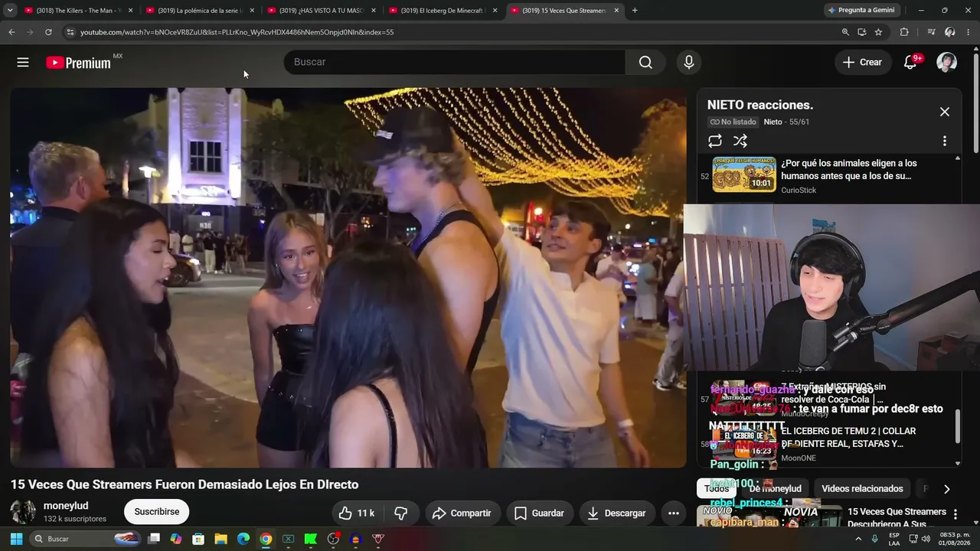This screenshot has height=551, width=980.
Task: Open OBS Studio from taskbar
Action: [x=333, y=539]
